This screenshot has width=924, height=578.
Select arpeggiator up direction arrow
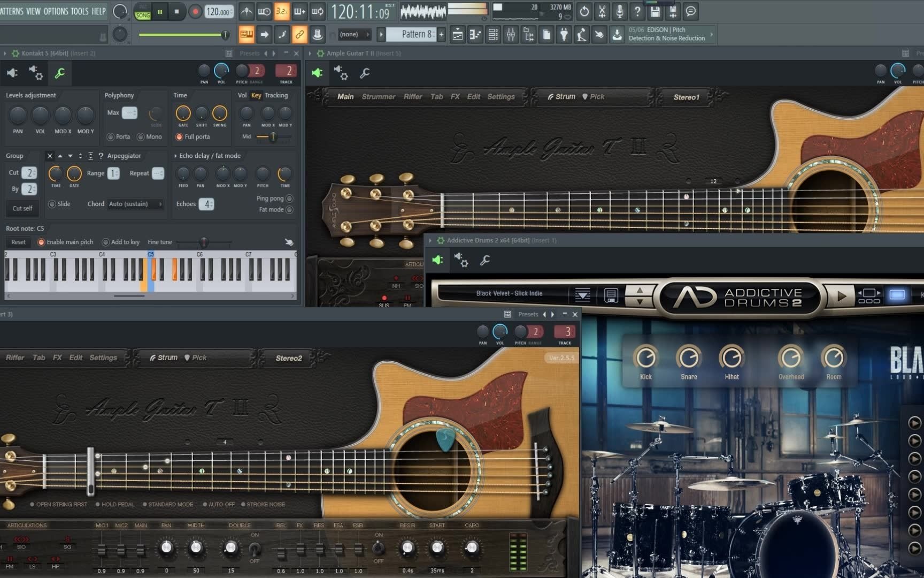[60, 156]
